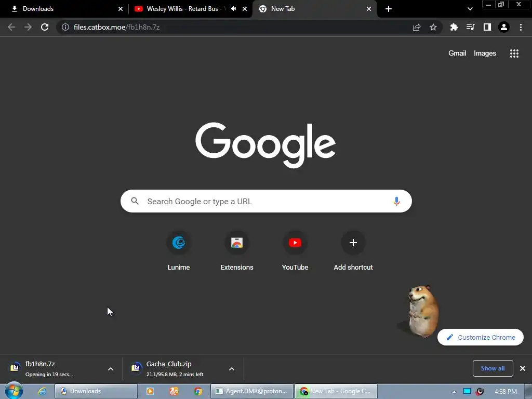Open the Lunime shortcut

coord(179,251)
